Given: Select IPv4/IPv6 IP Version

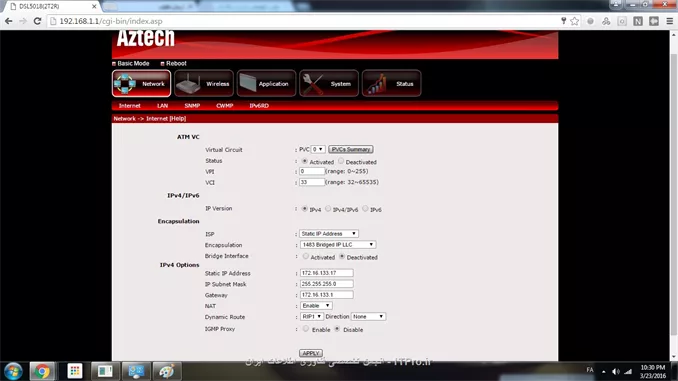Looking at the screenshot, I should click(328, 209).
